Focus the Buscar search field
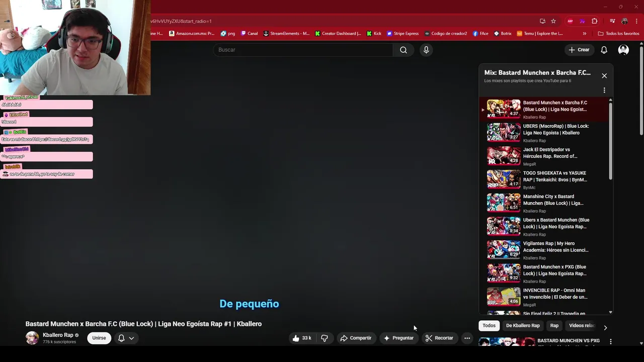 tap(303, 50)
